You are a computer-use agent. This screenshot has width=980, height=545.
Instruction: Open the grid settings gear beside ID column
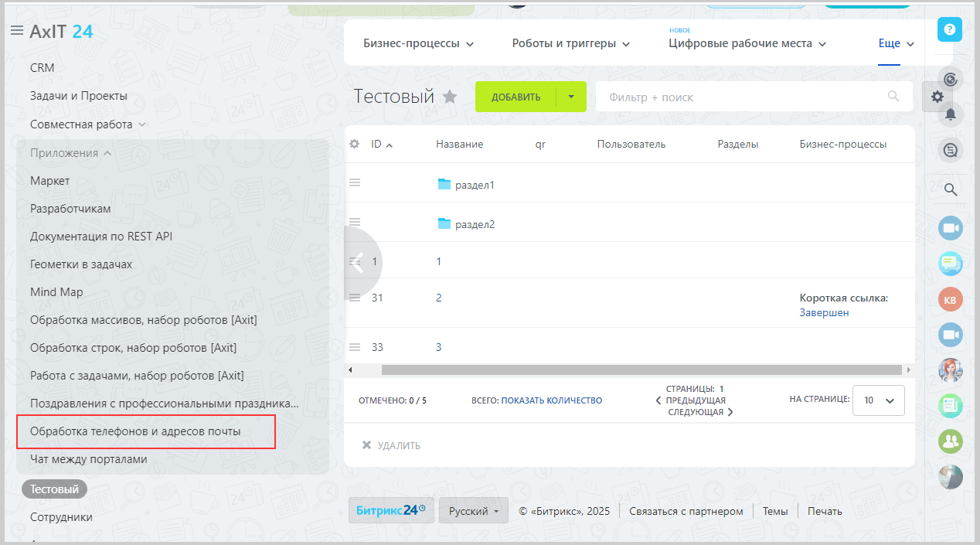pyautogui.click(x=355, y=144)
